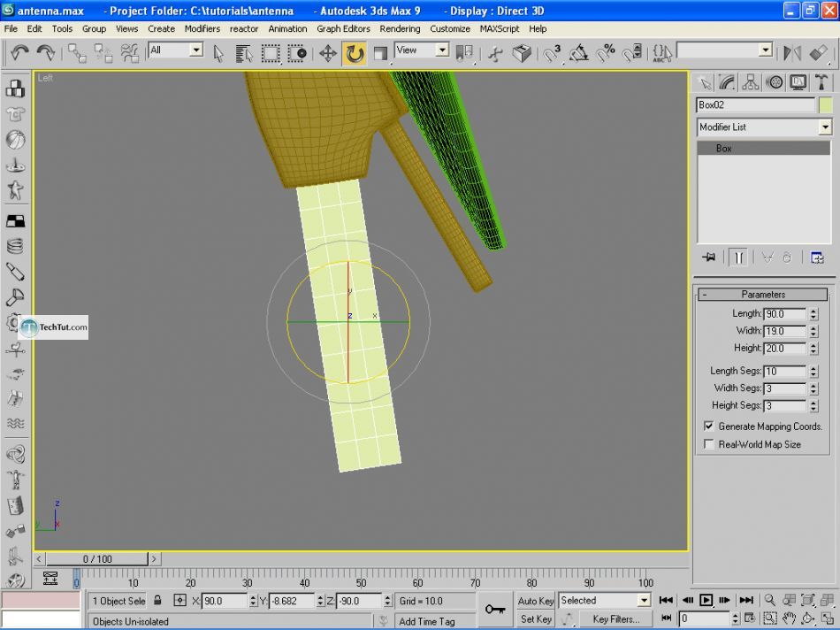Open Select by Name list tool
840x630 pixels.
click(x=244, y=53)
